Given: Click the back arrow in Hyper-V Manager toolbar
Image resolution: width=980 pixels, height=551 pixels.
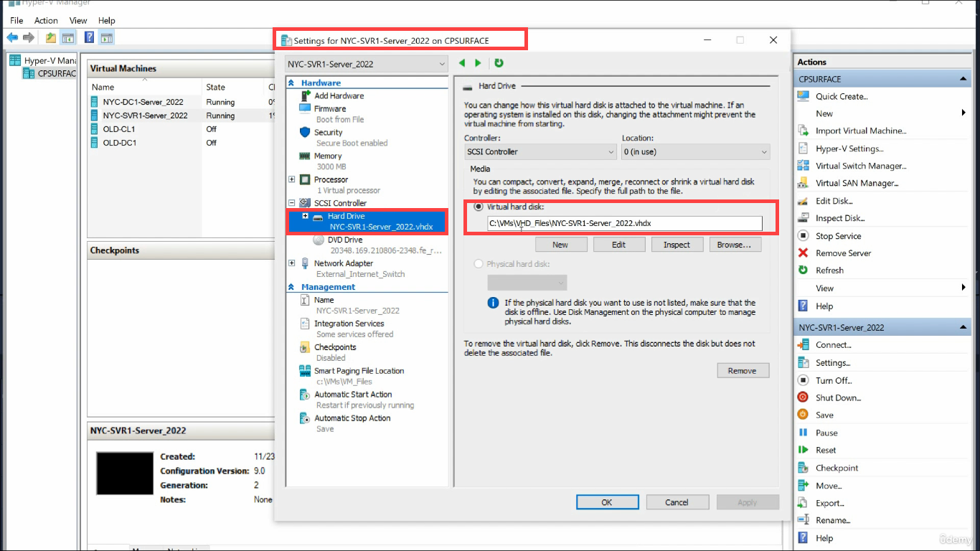Looking at the screenshot, I should coord(12,37).
